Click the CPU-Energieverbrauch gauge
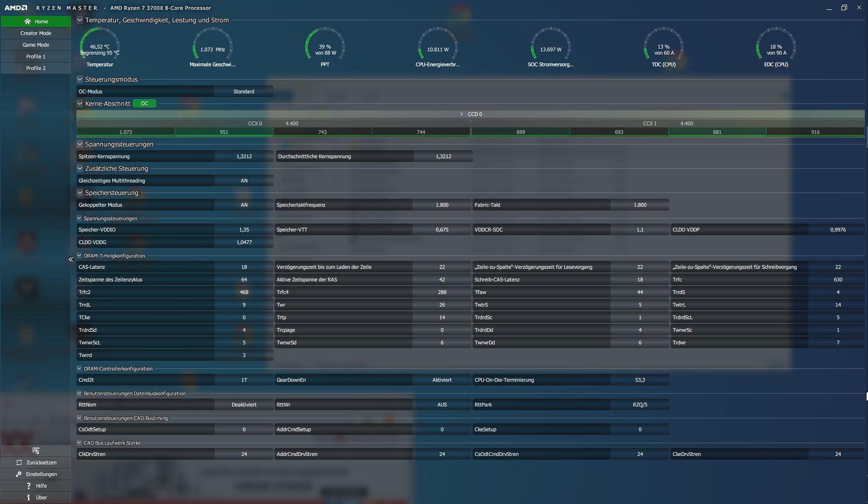 [x=438, y=47]
